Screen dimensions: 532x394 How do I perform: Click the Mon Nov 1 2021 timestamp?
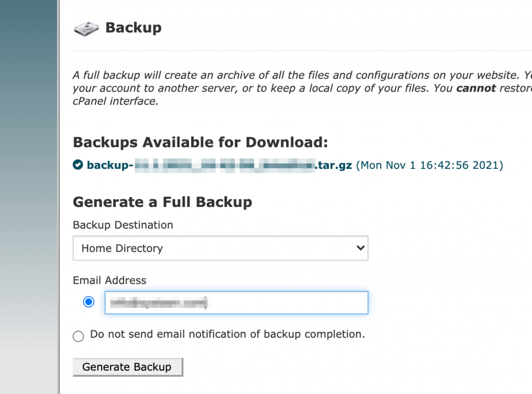click(x=430, y=165)
